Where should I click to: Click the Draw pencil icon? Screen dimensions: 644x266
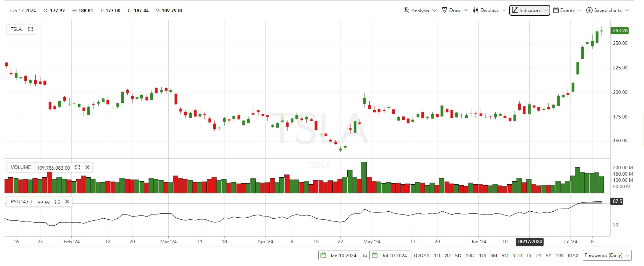coord(445,10)
